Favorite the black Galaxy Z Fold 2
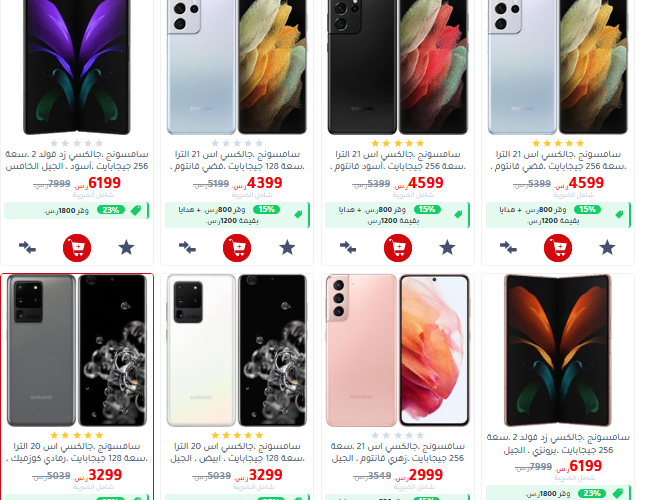Viewport: 649px width, 500px height. (126, 248)
